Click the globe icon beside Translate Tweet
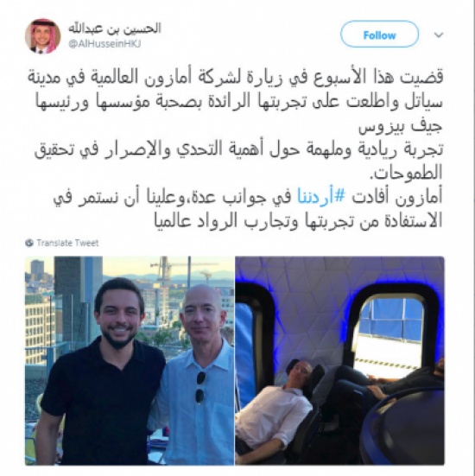This screenshot has width=475, height=476. coord(29,243)
